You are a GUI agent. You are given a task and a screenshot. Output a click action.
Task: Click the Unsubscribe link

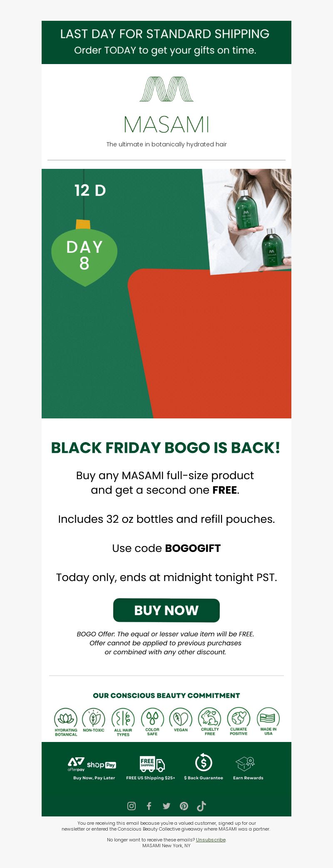(x=211, y=840)
